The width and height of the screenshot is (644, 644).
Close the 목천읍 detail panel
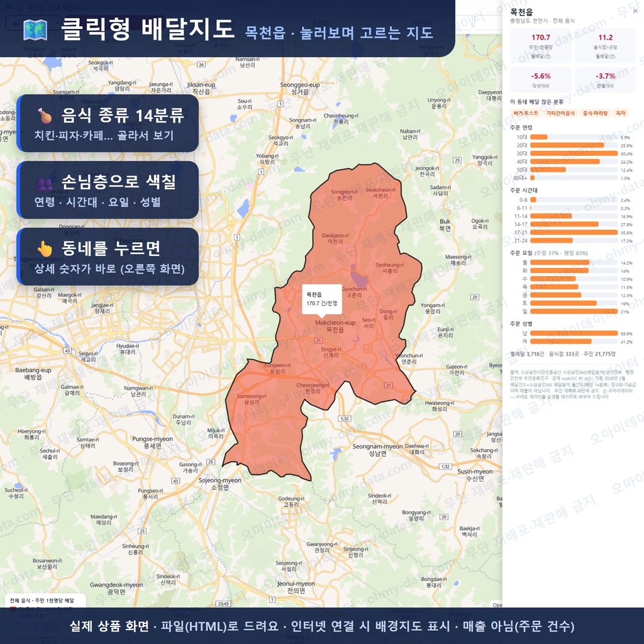pos(635,11)
